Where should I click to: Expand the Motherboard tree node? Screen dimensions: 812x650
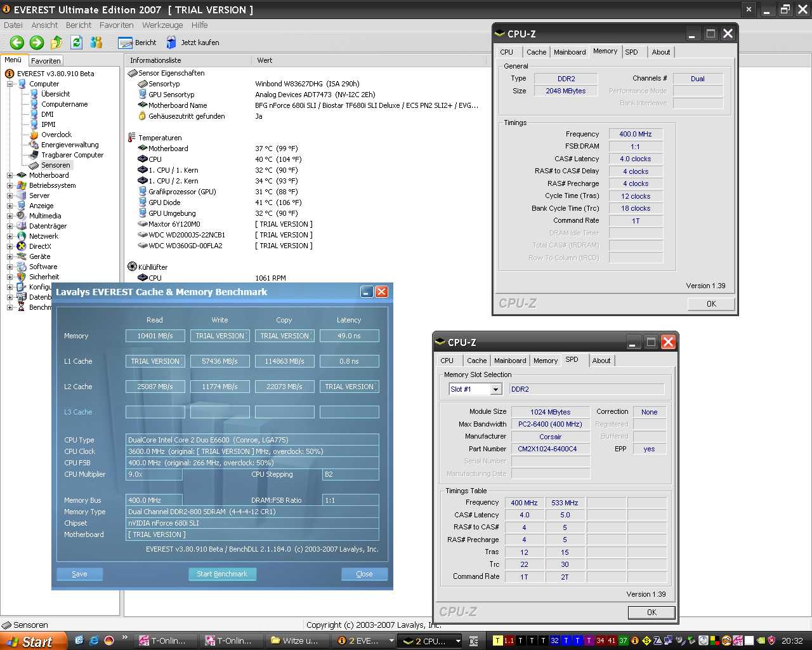pos(10,175)
